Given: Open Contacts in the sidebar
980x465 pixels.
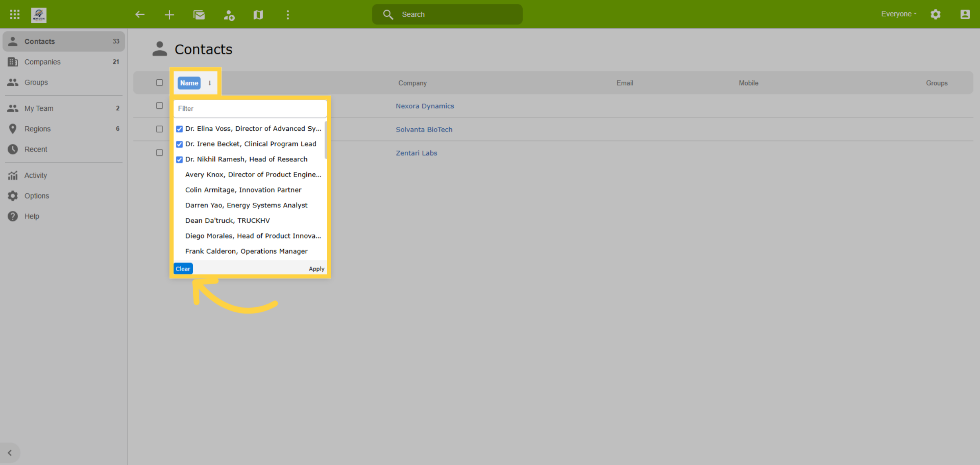Looking at the screenshot, I should click(64, 41).
